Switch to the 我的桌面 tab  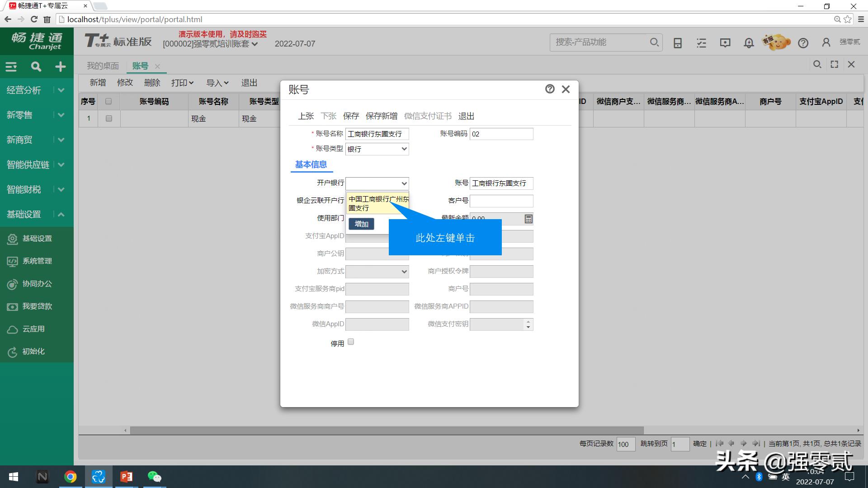103,66
